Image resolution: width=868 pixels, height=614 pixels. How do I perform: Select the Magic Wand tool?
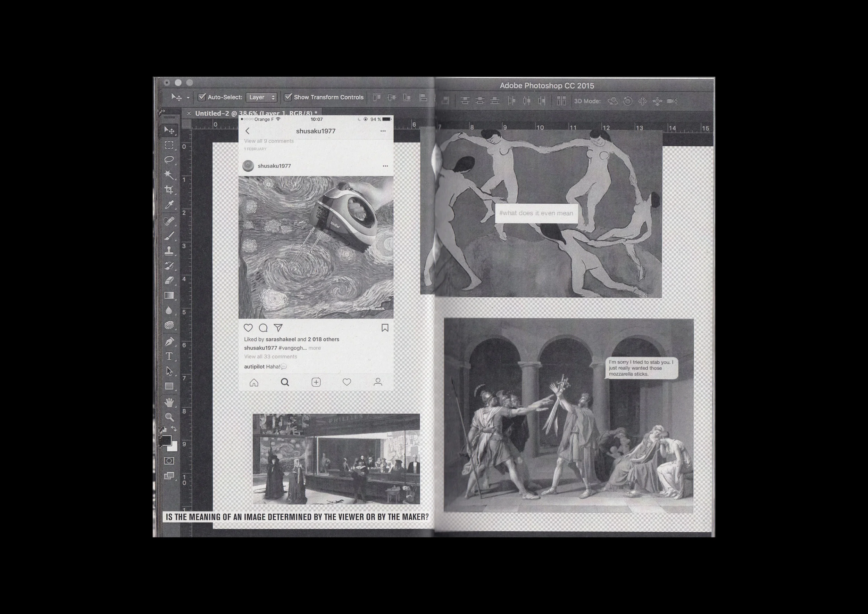(169, 174)
